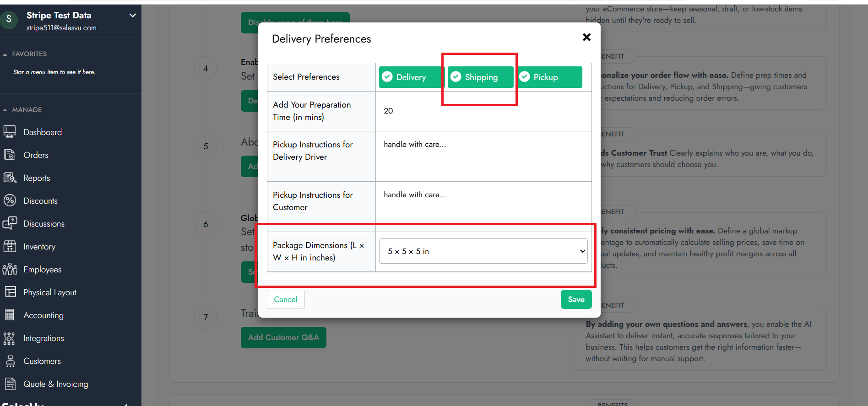The width and height of the screenshot is (868, 406).
Task: Open Inventory via its icon
Action: [10, 246]
